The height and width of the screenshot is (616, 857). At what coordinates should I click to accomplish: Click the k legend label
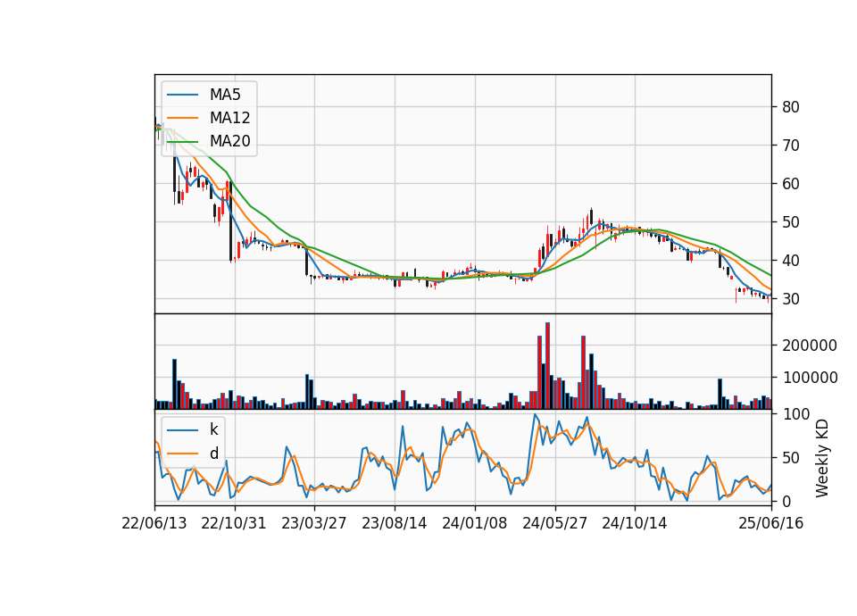tap(213, 429)
